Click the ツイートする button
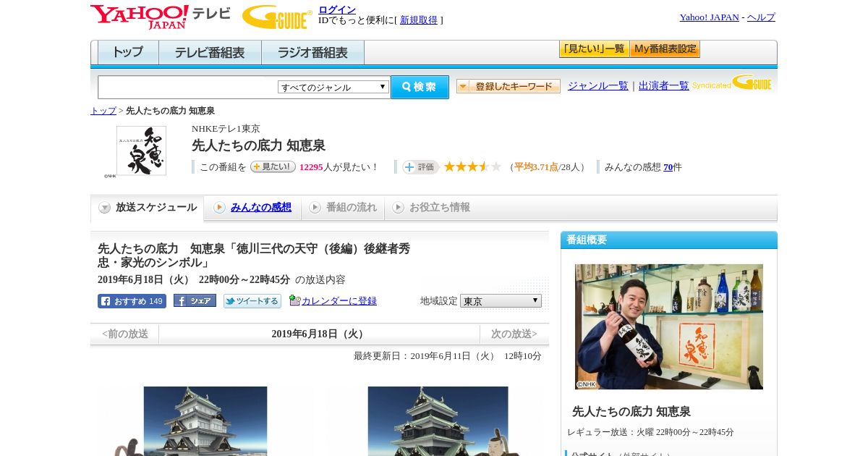This screenshot has height=456, width=868. [252, 301]
